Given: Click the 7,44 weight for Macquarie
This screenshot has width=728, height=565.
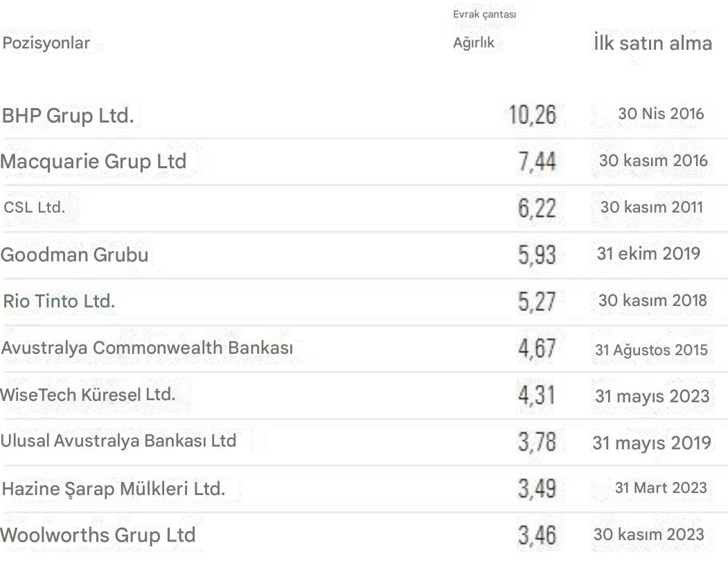Looking at the screenshot, I should pyautogui.click(x=536, y=162).
